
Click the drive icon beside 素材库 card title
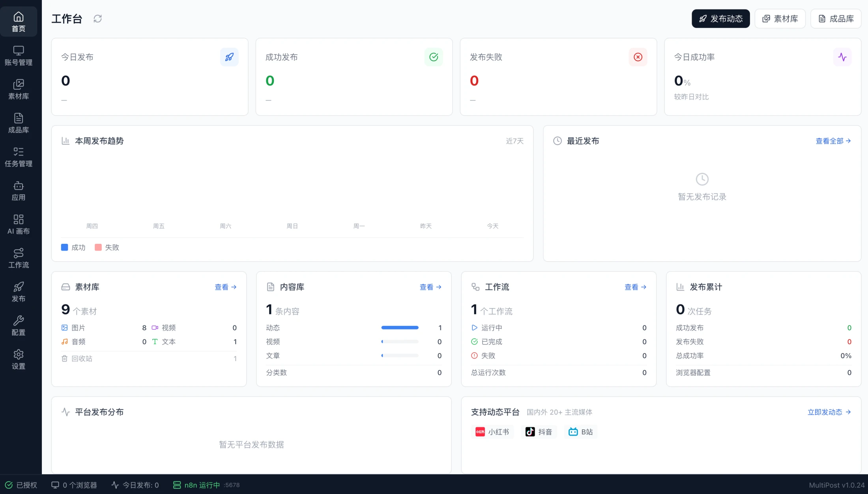click(x=65, y=287)
